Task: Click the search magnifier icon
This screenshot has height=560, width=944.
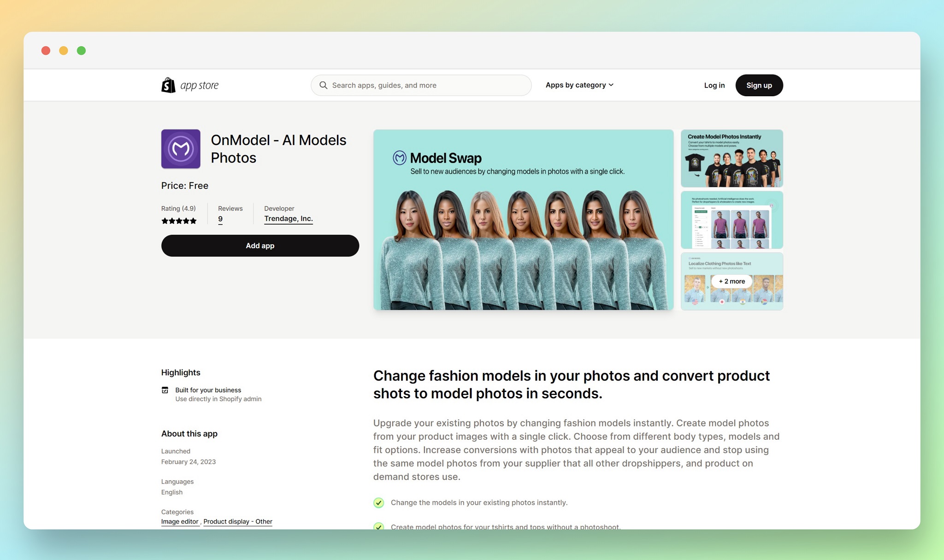Action: pyautogui.click(x=324, y=85)
